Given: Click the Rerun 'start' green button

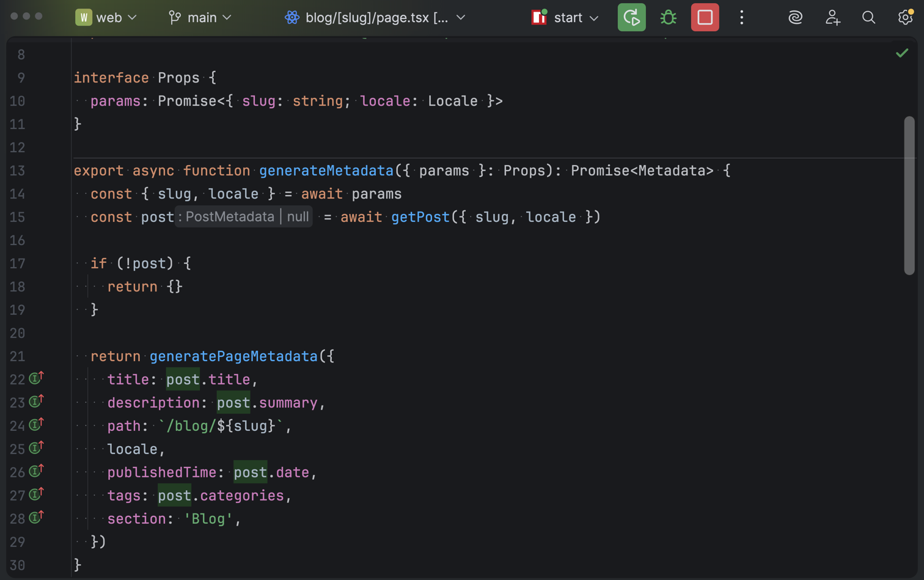Looking at the screenshot, I should pyautogui.click(x=631, y=18).
